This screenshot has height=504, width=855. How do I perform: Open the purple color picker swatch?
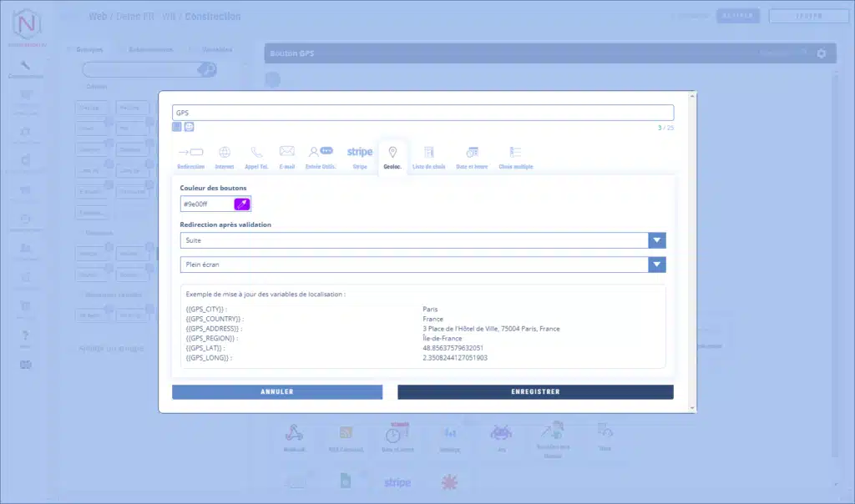[x=242, y=204]
